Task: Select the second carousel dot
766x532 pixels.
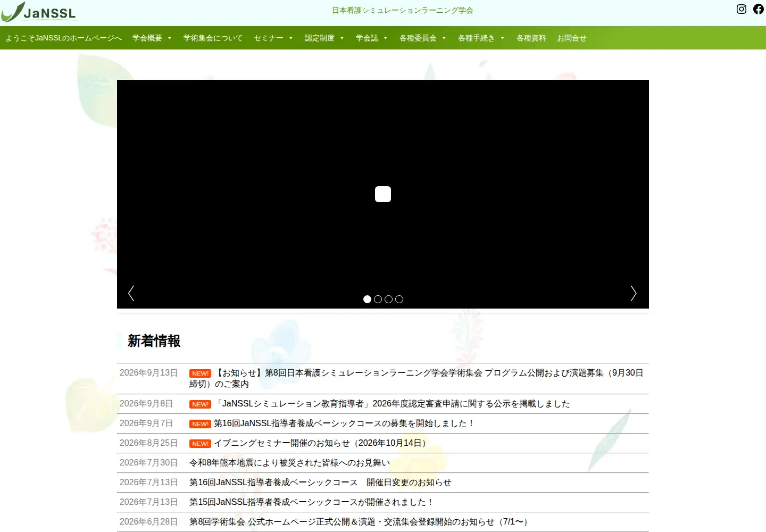Action: (x=378, y=300)
